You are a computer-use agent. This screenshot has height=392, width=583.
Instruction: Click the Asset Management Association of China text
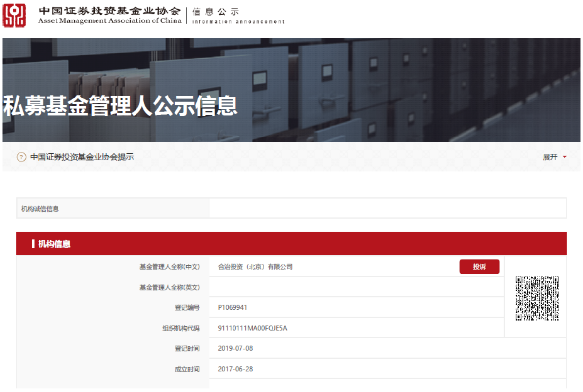[110, 21]
